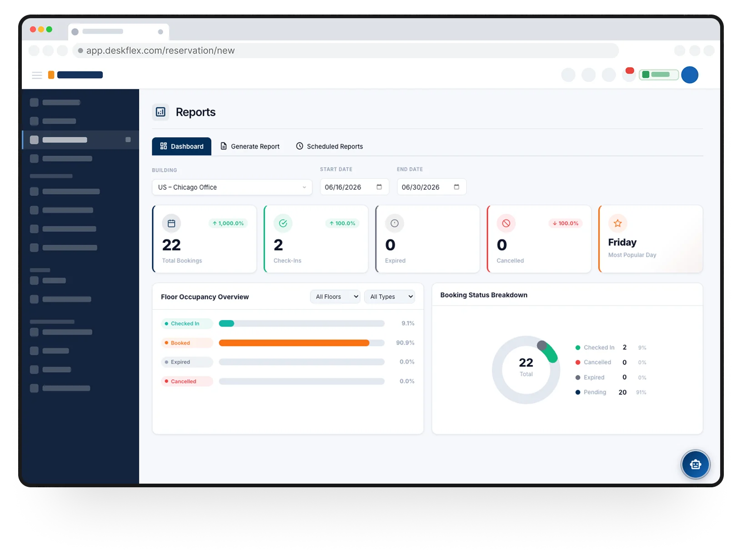Click the 9.1% Checked In percentage
742x560 pixels.
pyautogui.click(x=408, y=324)
